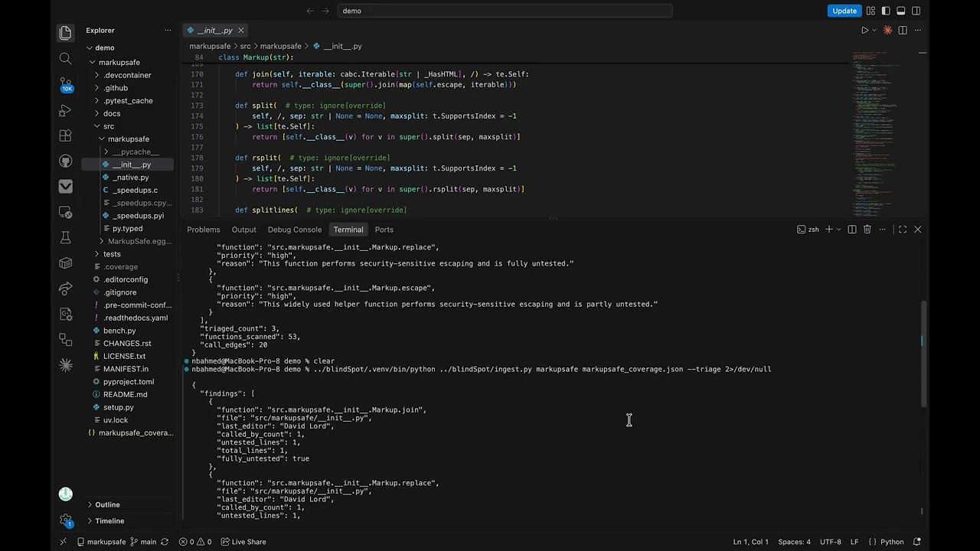980x551 pixels.
Task: Open the Manage gear in activity bar
Action: [65, 520]
